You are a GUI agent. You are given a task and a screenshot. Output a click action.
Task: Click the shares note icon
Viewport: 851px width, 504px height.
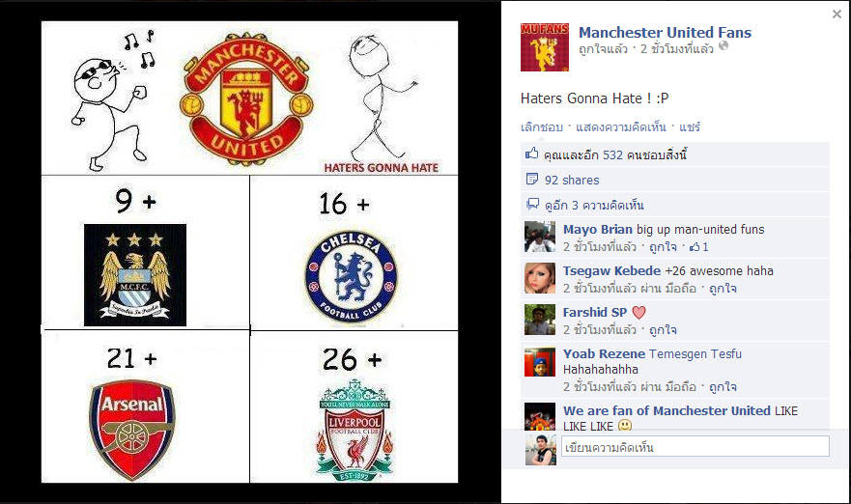(532, 179)
